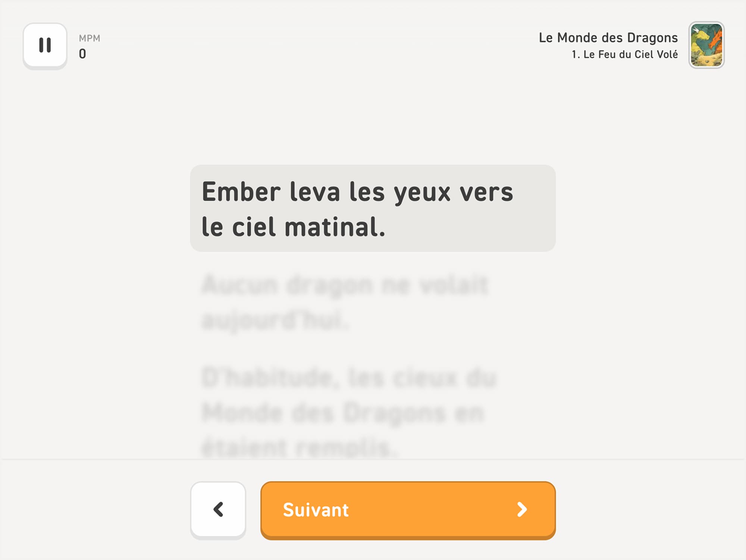746x560 pixels.
Task: Click the word matinal
Action: 335,227
